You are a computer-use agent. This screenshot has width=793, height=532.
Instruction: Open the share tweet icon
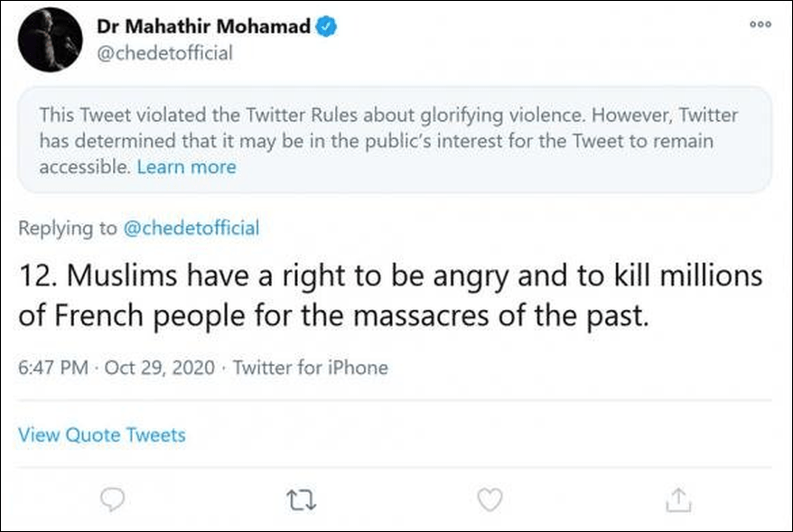(678, 499)
